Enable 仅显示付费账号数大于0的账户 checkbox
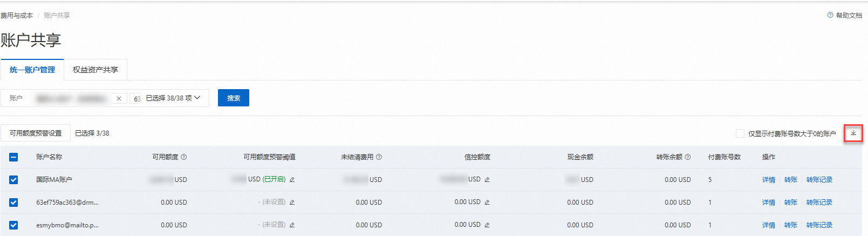The image size is (868, 236). (740, 133)
